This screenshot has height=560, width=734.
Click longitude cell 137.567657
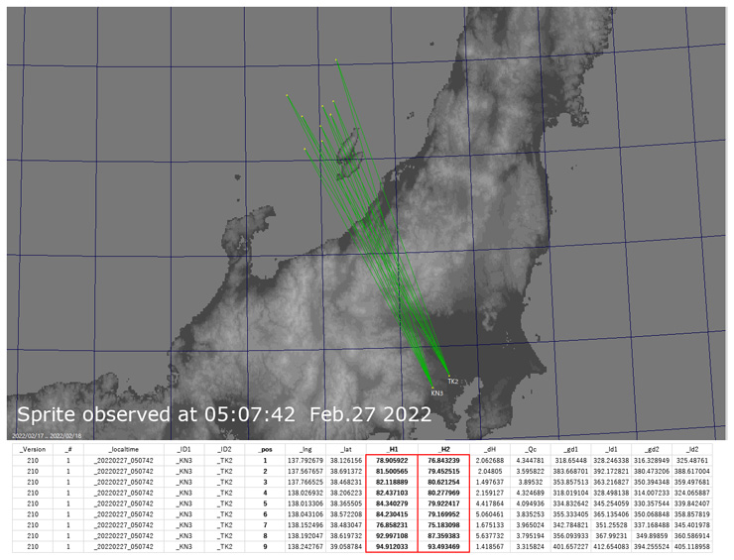tap(306, 472)
